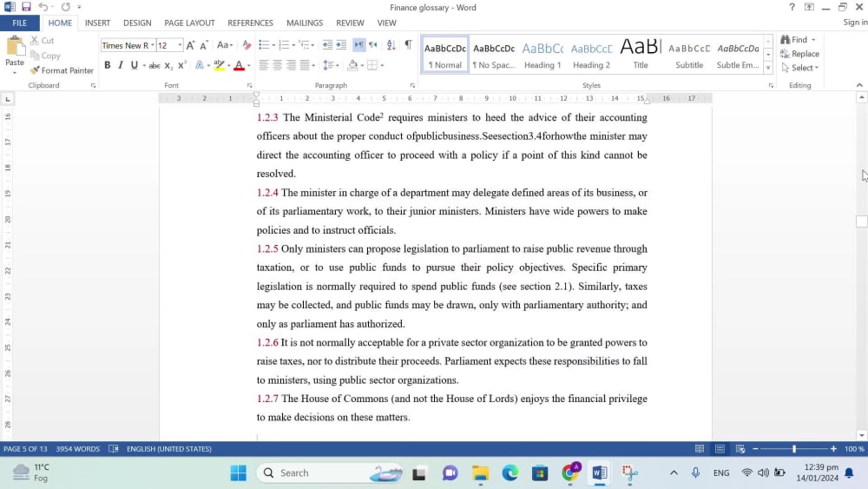Clear all formatting with the eraser icon
This screenshot has height=489, width=868.
click(x=247, y=45)
